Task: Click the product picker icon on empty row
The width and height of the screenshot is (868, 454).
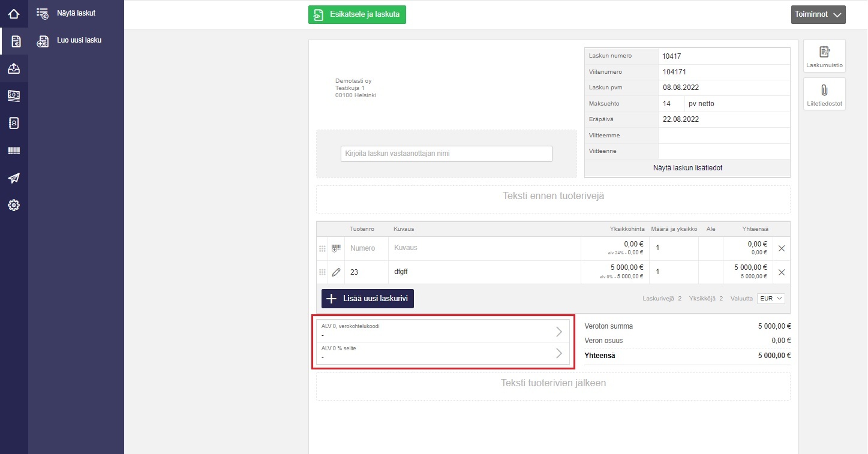Action: click(x=336, y=248)
